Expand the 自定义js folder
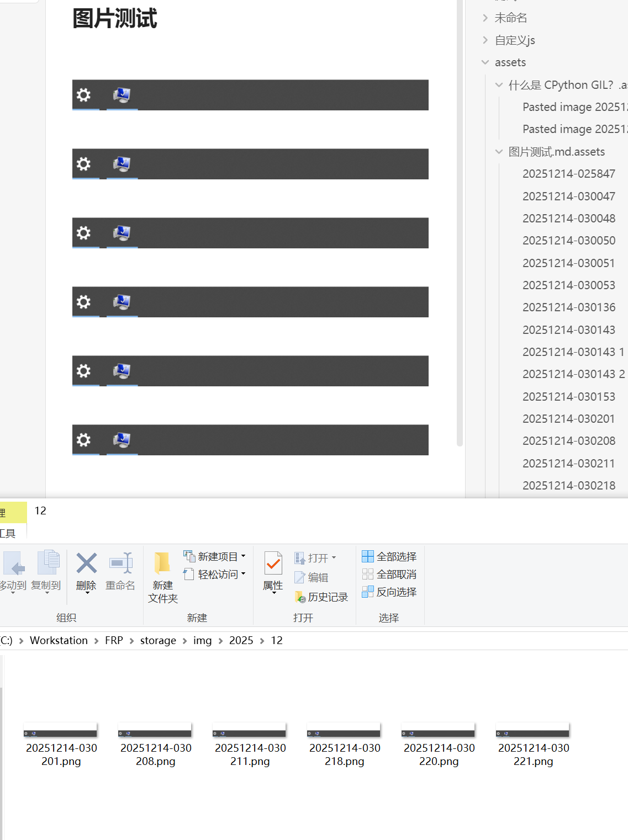Screen dimensions: 628x840 (x=485, y=40)
